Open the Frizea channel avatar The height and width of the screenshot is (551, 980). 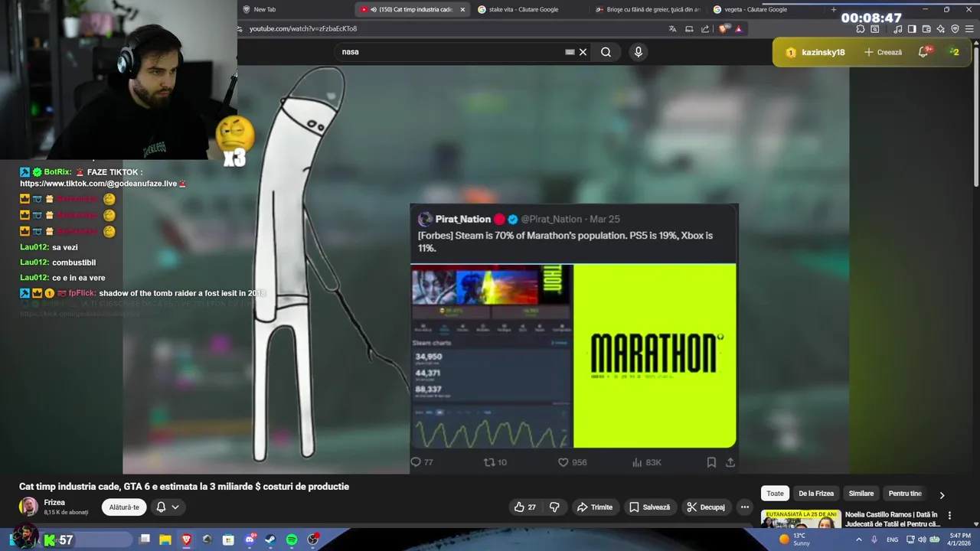(x=28, y=507)
